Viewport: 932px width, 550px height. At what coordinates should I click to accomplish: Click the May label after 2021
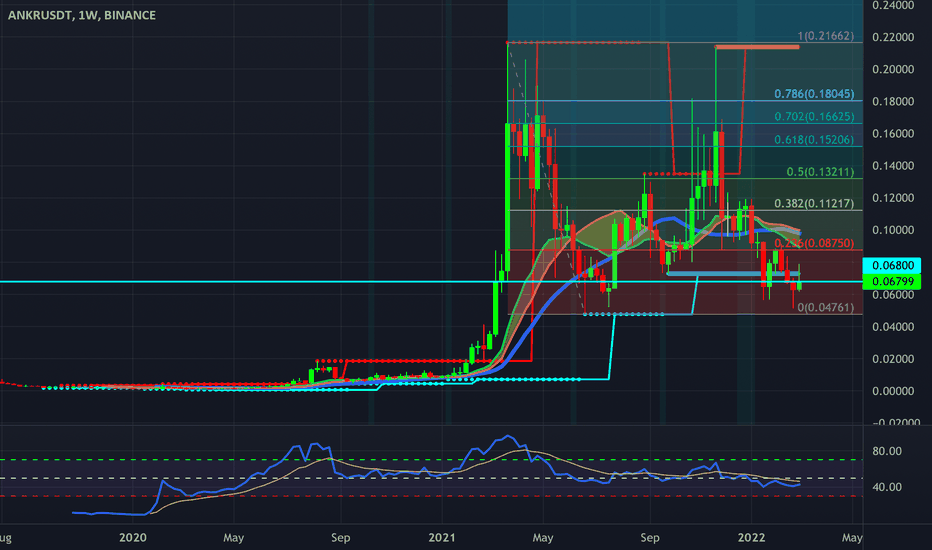(543, 538)
